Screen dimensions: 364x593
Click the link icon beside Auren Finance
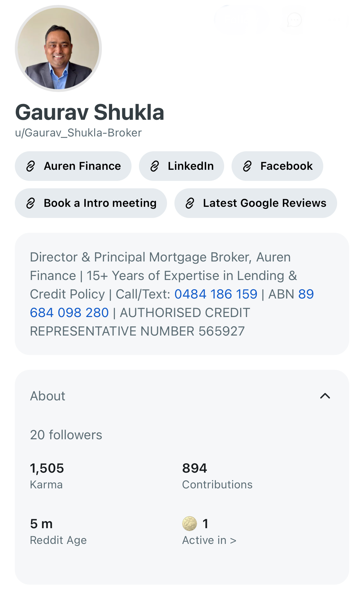(31, 166)
